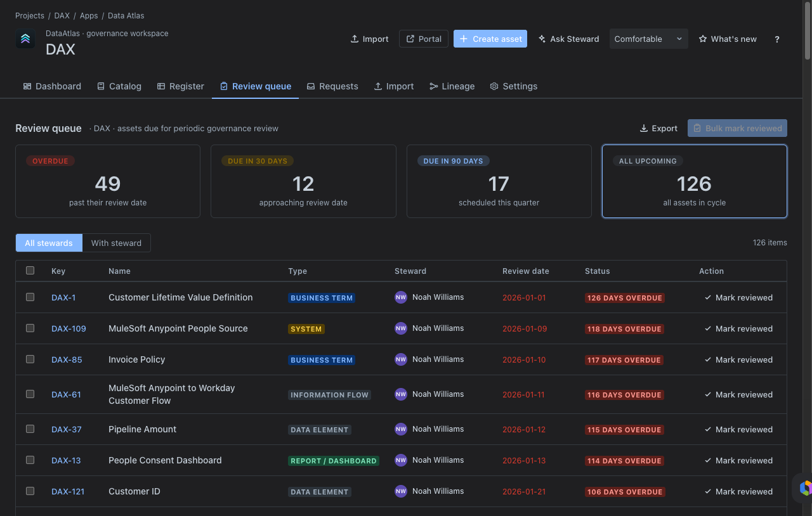Open Ask Steward assistant
Screen dimensions: 812x516
click(x=568, y=39)
